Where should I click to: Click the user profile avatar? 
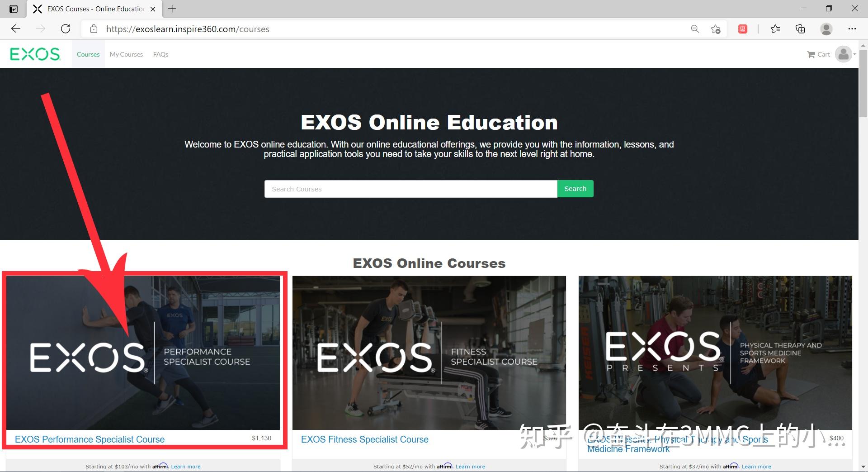coord(844,54)
